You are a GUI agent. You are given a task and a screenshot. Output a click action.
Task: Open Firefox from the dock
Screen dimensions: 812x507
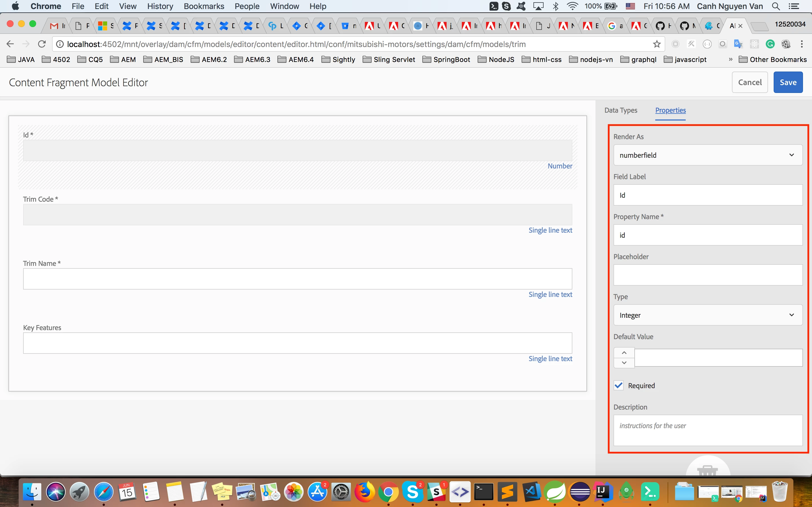364,492
